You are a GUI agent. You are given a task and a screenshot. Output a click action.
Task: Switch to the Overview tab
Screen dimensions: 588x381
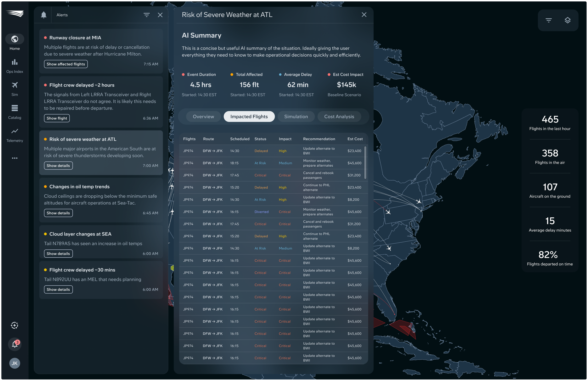[203, 117]
